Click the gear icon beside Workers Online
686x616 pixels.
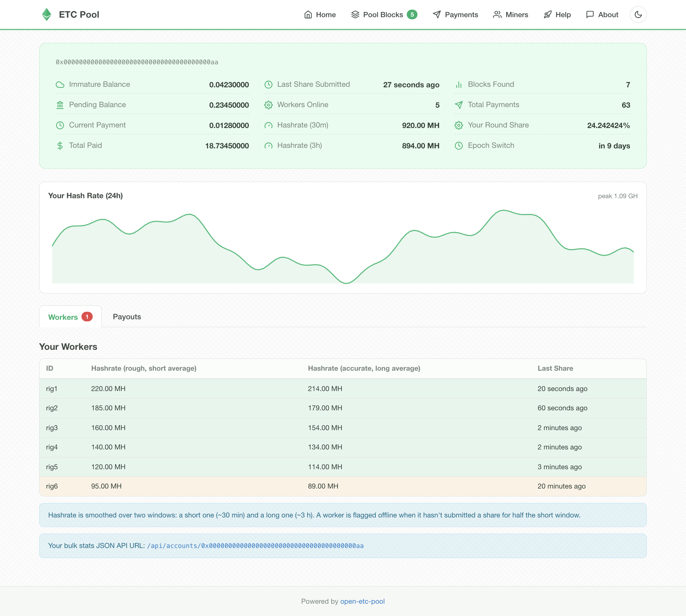268,105
